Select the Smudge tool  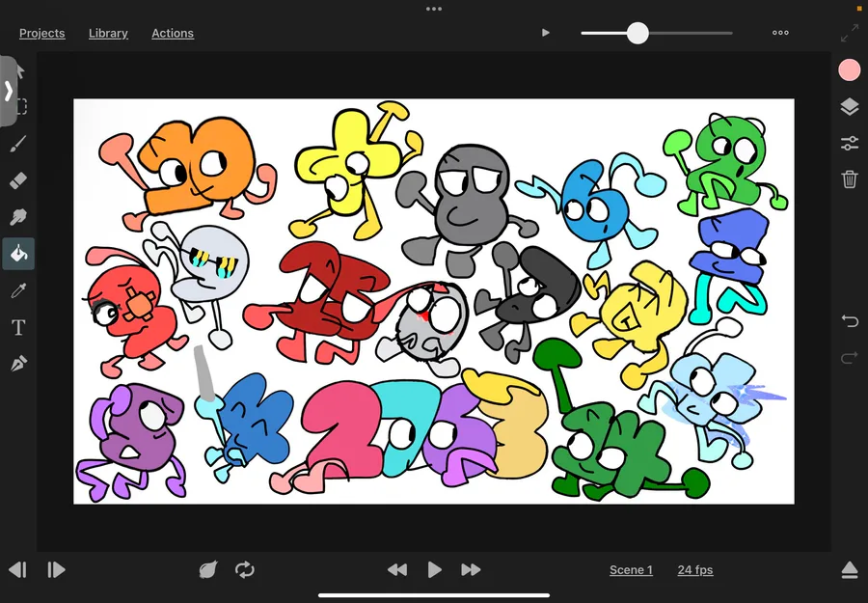pyautogui.click(x=18, y=216)
